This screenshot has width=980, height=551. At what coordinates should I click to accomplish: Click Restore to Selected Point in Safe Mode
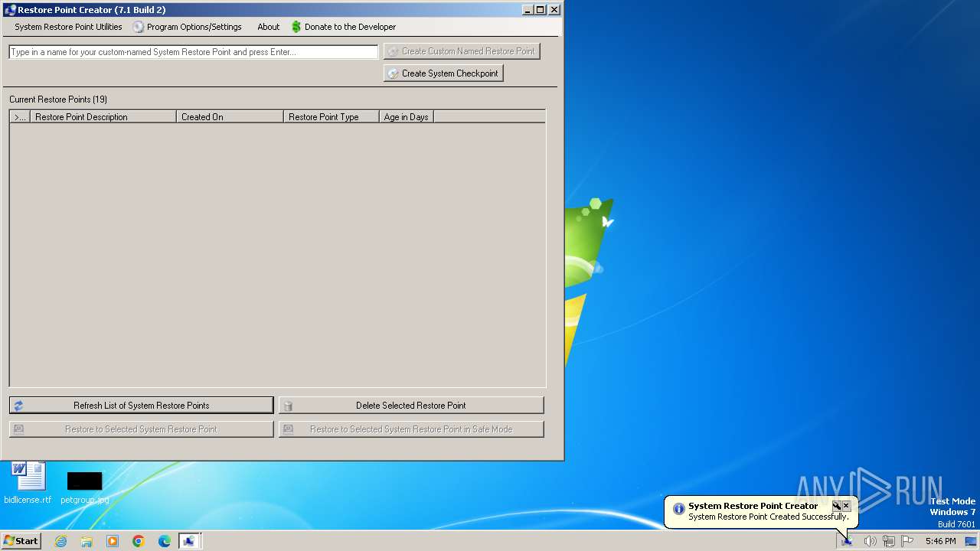(411, 429)
